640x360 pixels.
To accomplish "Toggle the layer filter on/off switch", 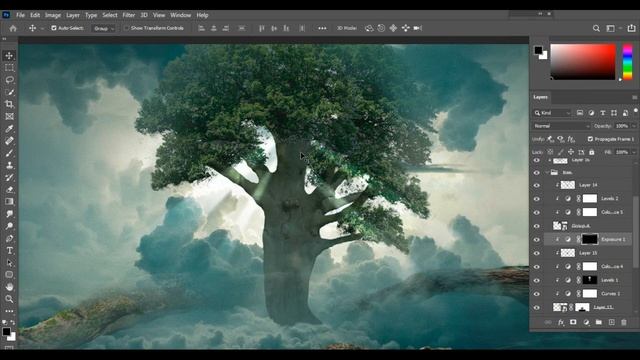I will (636, 111).
